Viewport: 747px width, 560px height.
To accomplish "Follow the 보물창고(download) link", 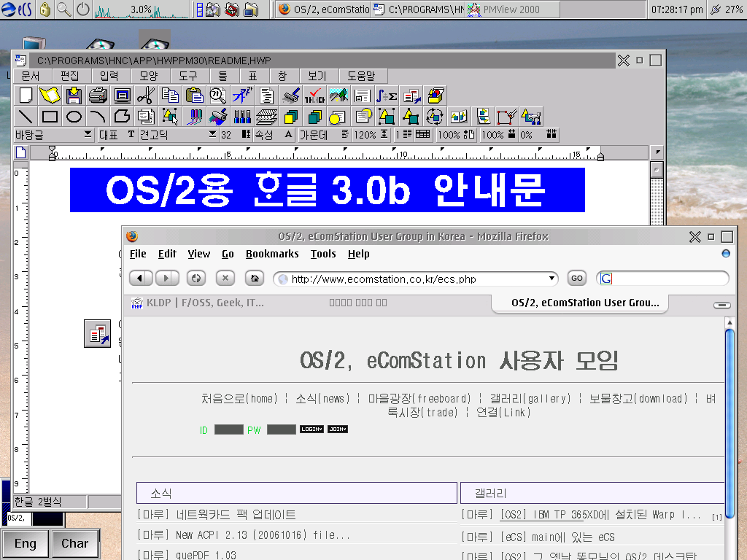I will tap(638, 399).
